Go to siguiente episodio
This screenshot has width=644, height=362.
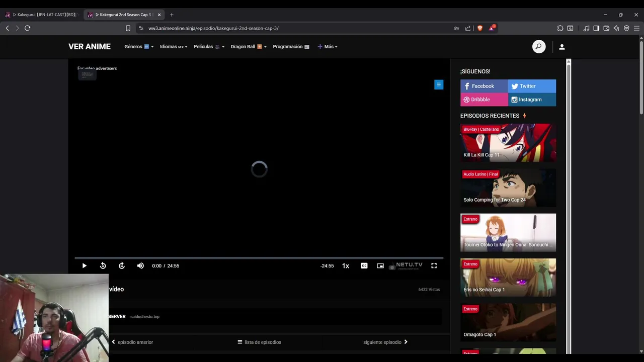click(x=385, y=342)
